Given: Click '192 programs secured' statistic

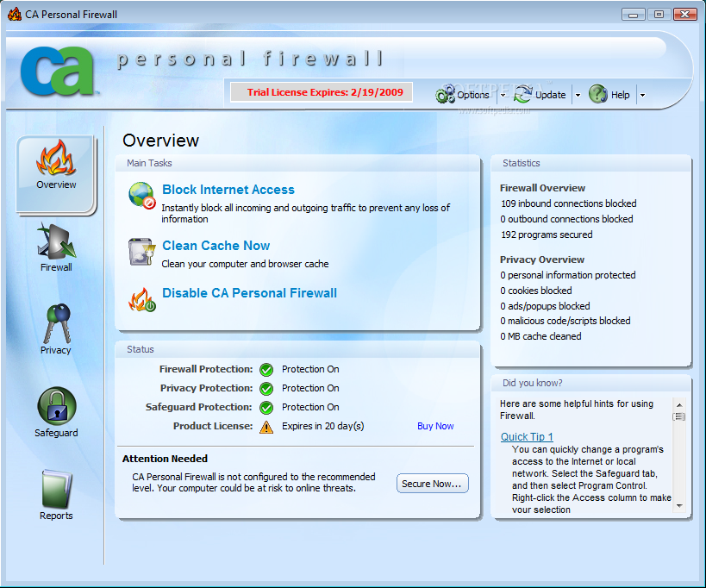Looking at the screenshot, I should (547, 235).
